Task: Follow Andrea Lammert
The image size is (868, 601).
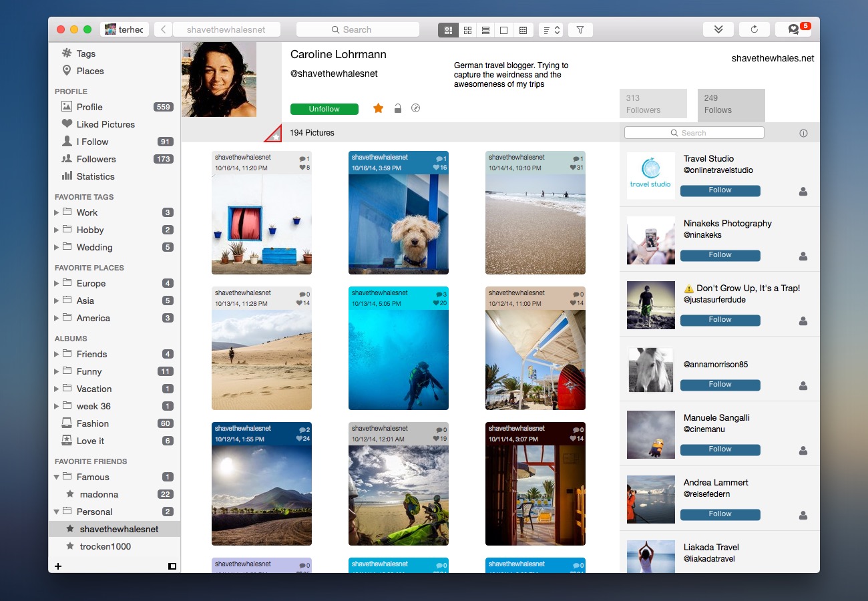Action: [x=720, y=514]
